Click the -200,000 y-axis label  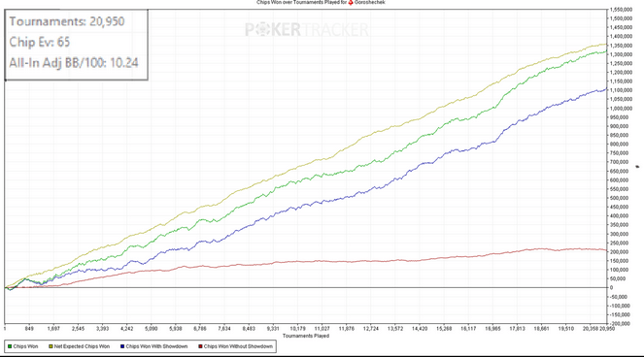click(620, 324)
